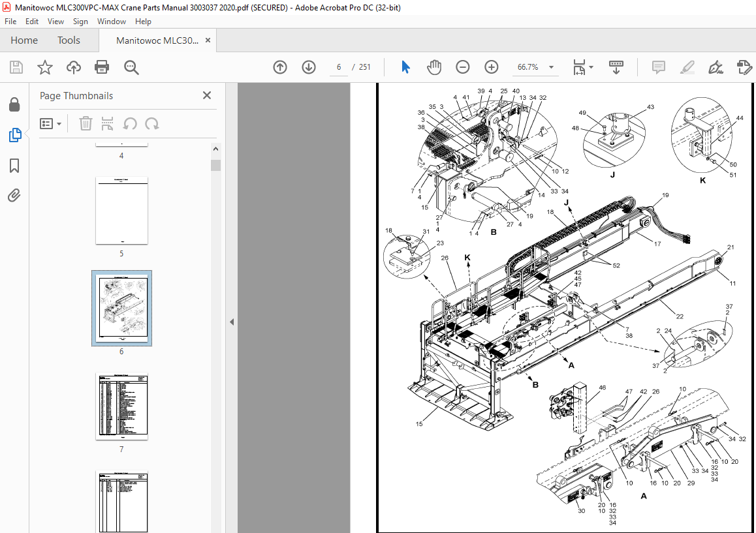Click the 'Page Thumbnails' panel title
This screenshot has height=533, width=756.
click(x=76, y=95)
